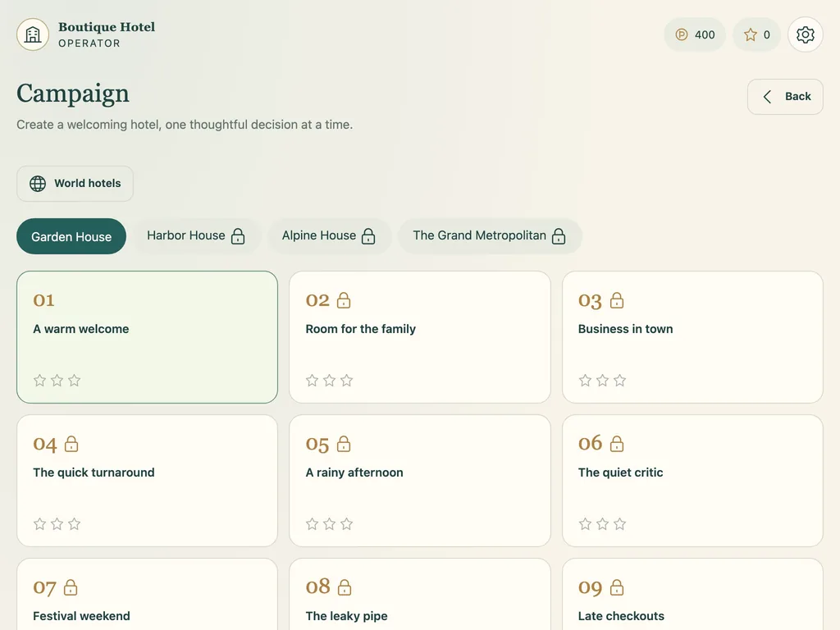Click the lock icon on level 08
The image size is (840, 630).
pyautogui.click(x=345, y=587)
